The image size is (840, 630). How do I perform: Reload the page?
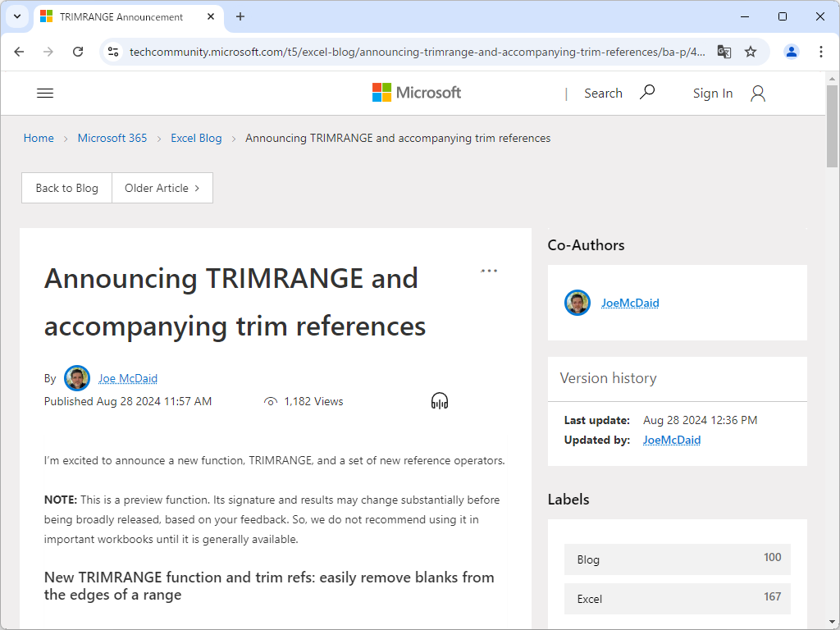pos(78,52)
